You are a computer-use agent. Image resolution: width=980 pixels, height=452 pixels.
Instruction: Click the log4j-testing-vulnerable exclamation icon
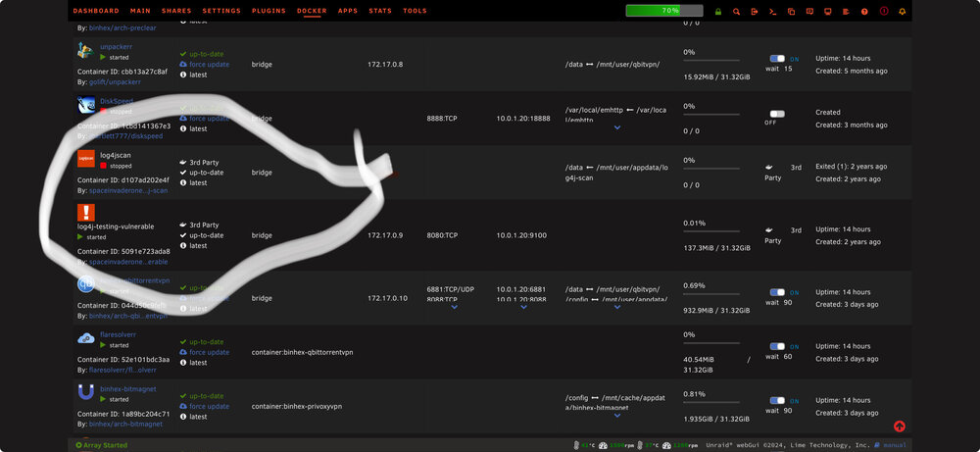(x=85, y=213)
